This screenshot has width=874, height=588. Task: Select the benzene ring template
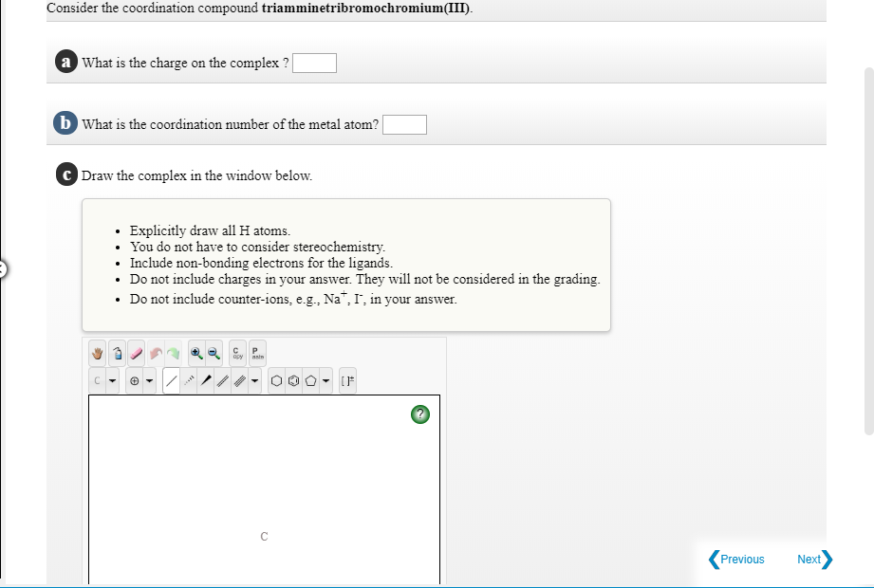(x=292, y=379)
